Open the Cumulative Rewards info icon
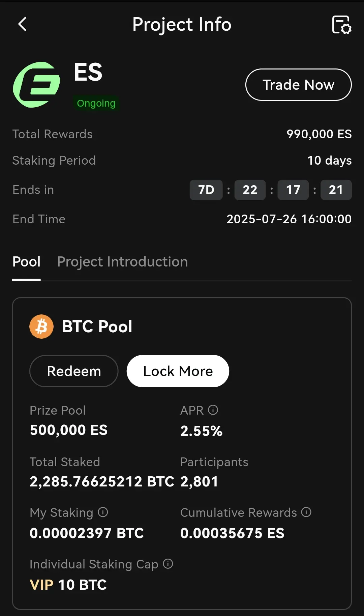The width and height of the screenshot is (364, 616). (306, 512)
